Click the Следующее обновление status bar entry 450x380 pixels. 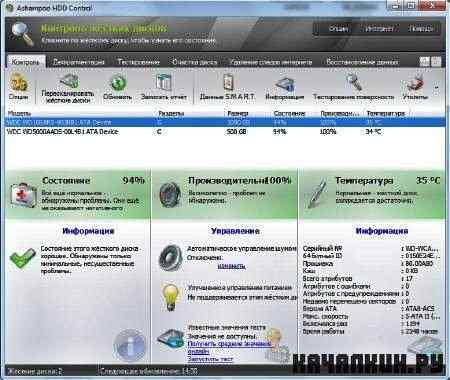(149, 371)
